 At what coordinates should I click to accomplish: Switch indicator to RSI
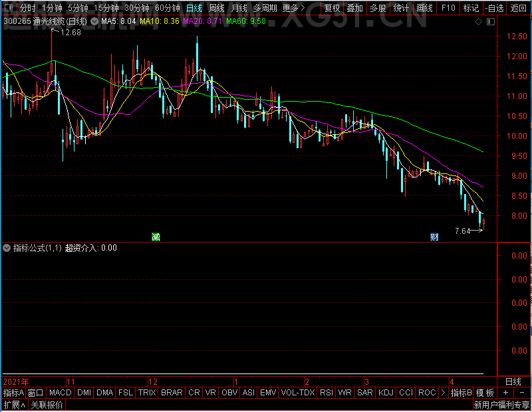[327, 393]
